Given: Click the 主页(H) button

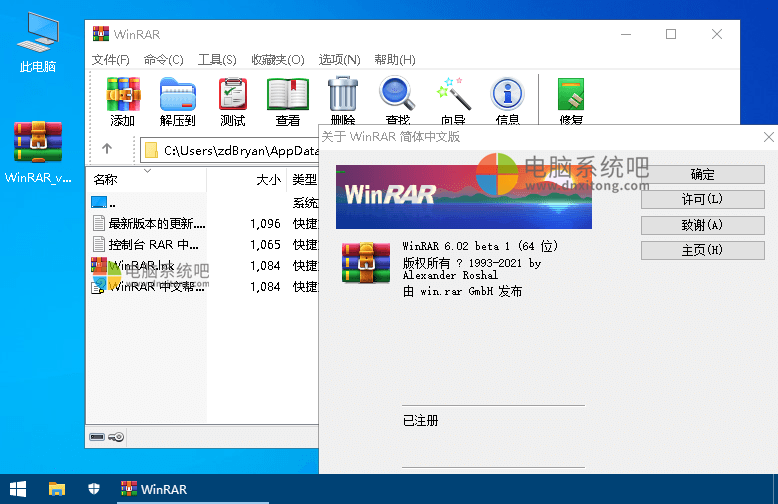Looking at the screenshot, I should pos(703,250).
